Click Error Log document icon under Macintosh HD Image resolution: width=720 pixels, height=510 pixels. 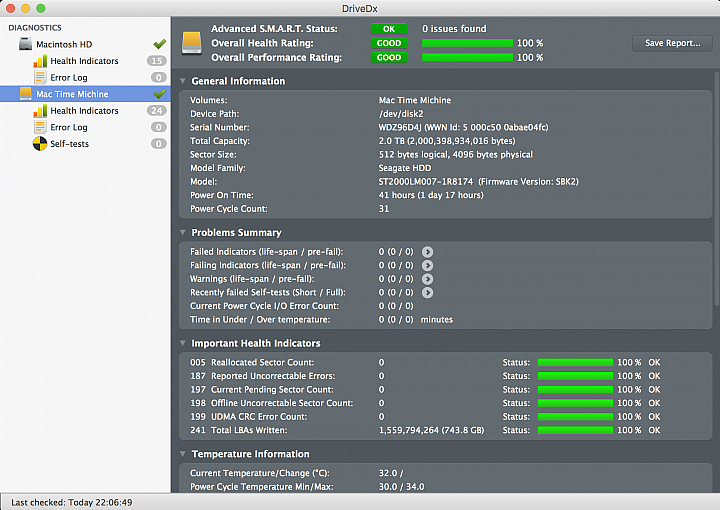[x=40, y=77]
